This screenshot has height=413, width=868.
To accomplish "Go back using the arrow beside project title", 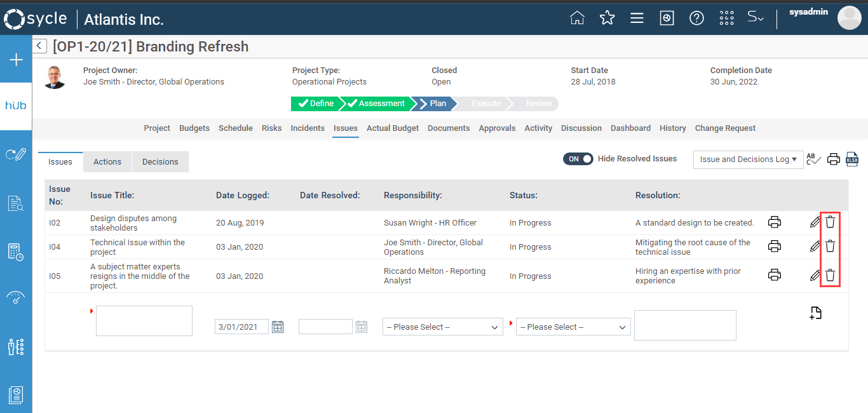I will 39,46.
